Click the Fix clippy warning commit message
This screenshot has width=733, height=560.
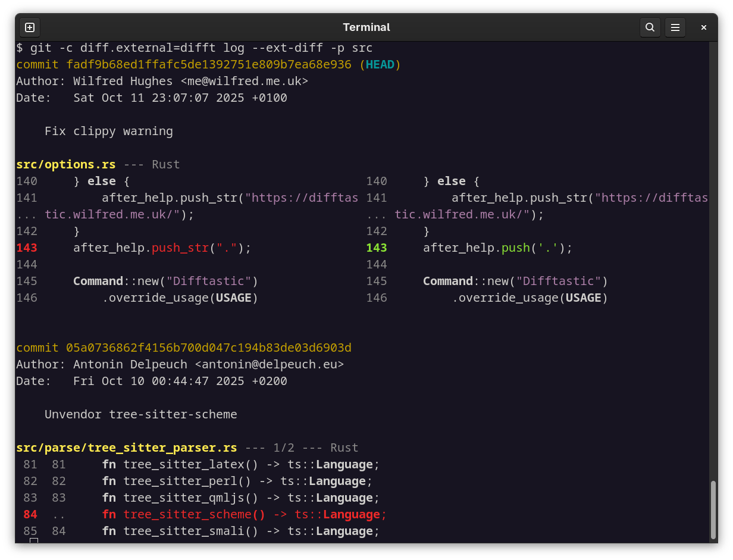(x=109, y=131)
